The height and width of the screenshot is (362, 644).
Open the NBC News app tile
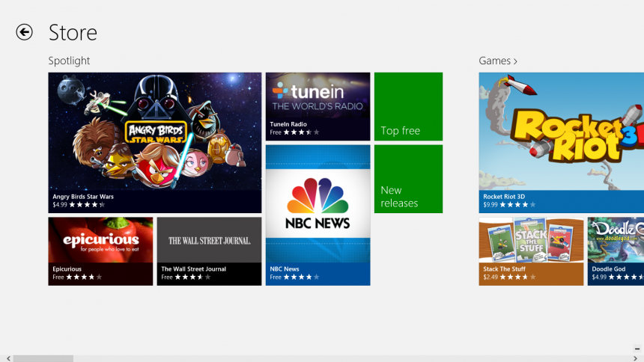pyautogui.click(x=318, y=215)
